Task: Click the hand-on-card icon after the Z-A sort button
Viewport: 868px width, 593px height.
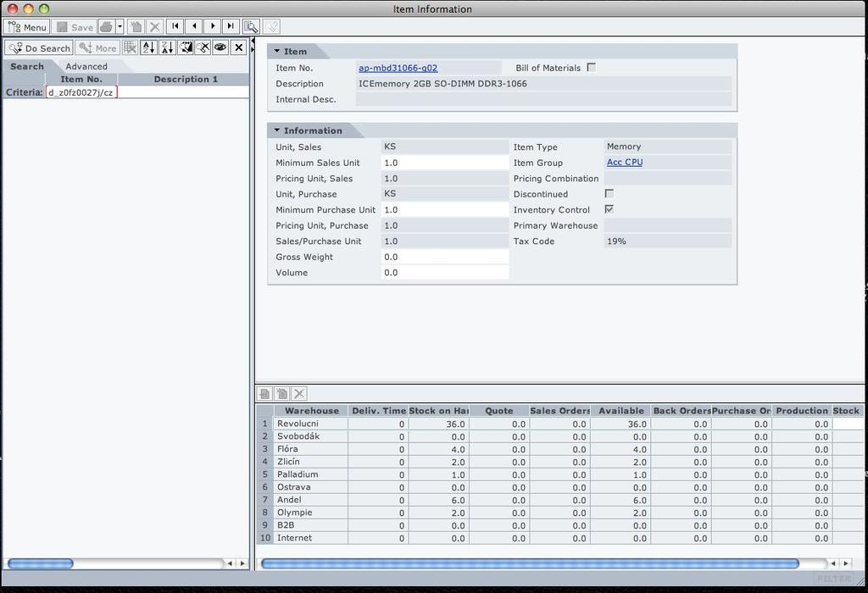Action: (186, 47)
